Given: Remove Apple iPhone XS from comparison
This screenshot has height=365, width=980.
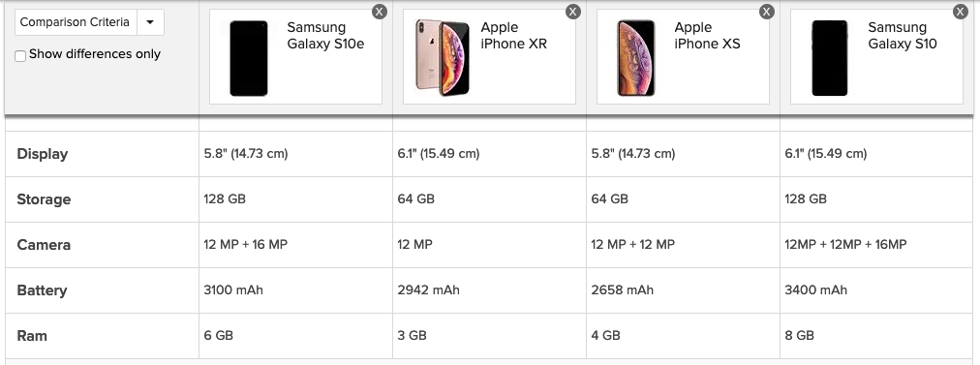Looking at the screenshot, I should coord(767,12).
